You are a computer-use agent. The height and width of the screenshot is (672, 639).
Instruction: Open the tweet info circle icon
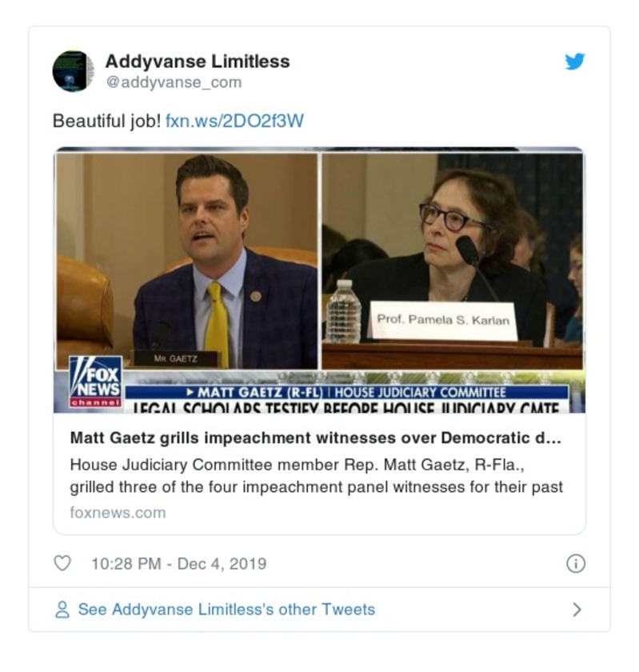[576, 563]
